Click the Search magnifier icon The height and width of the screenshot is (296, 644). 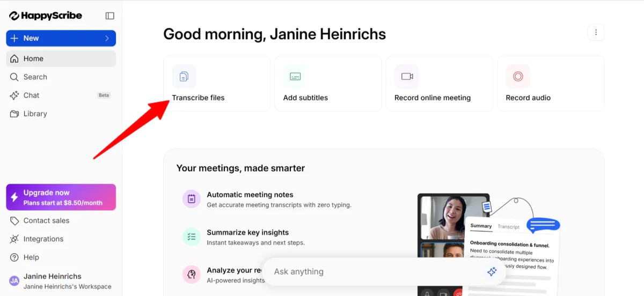pyautogui.click(x=14, y=77)
